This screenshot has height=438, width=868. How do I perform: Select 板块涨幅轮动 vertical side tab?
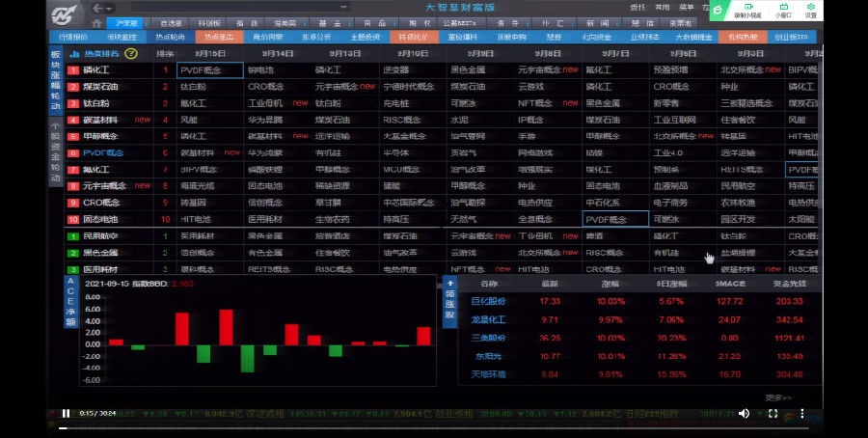click(56, 80)
